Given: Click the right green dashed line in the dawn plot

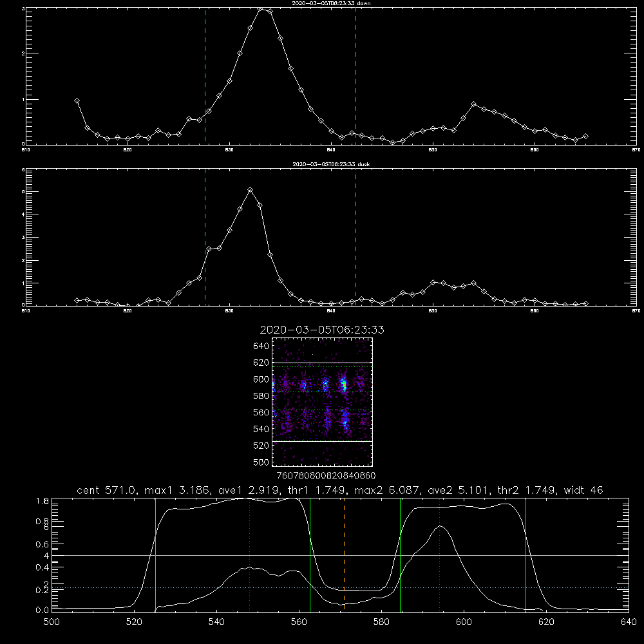Looking at the screenshot, I should click(x=355, y=76).
